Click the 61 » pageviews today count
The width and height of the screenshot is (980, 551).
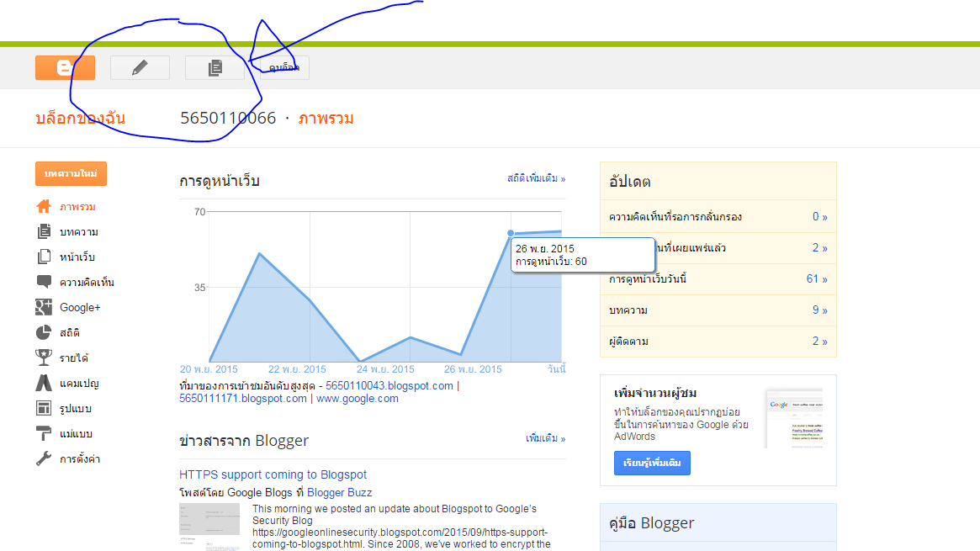tap(817, 278)
